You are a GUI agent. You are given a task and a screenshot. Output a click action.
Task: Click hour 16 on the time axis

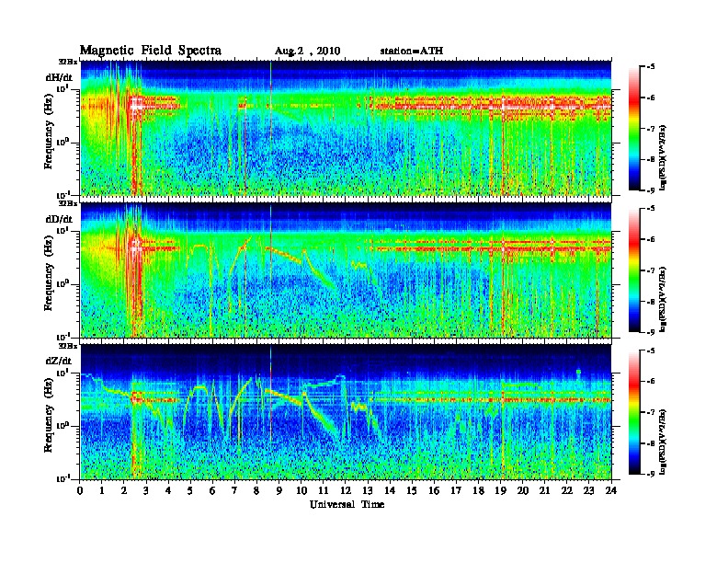click(434, 490)
